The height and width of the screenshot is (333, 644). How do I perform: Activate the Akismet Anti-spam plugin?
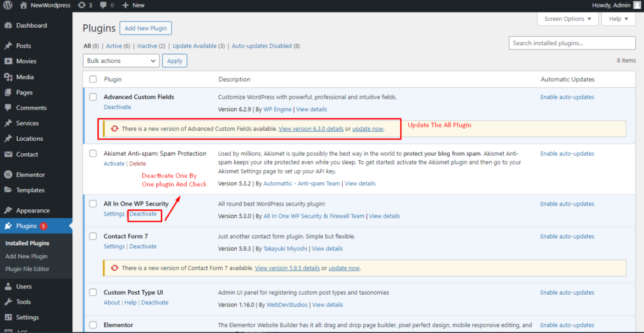114,163
